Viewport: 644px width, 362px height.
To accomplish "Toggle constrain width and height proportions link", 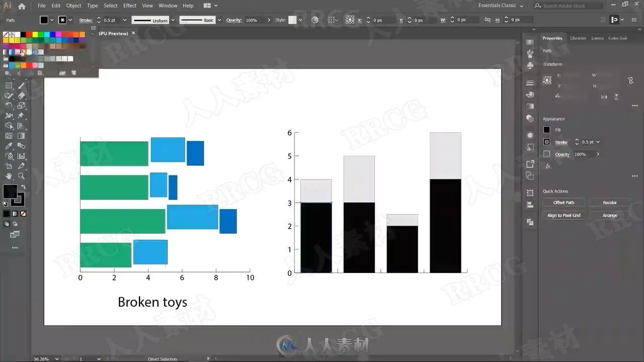I will coord(630,80).
